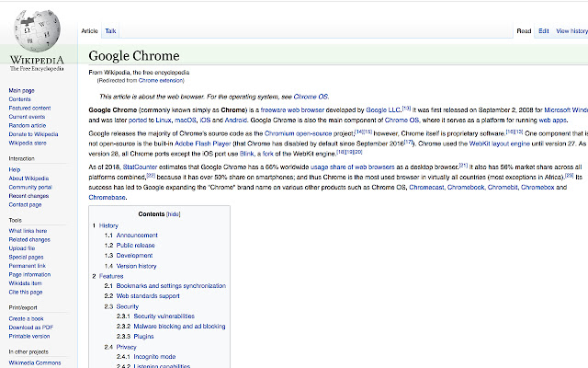
Task: Go to Community portal
Action: 30,187
